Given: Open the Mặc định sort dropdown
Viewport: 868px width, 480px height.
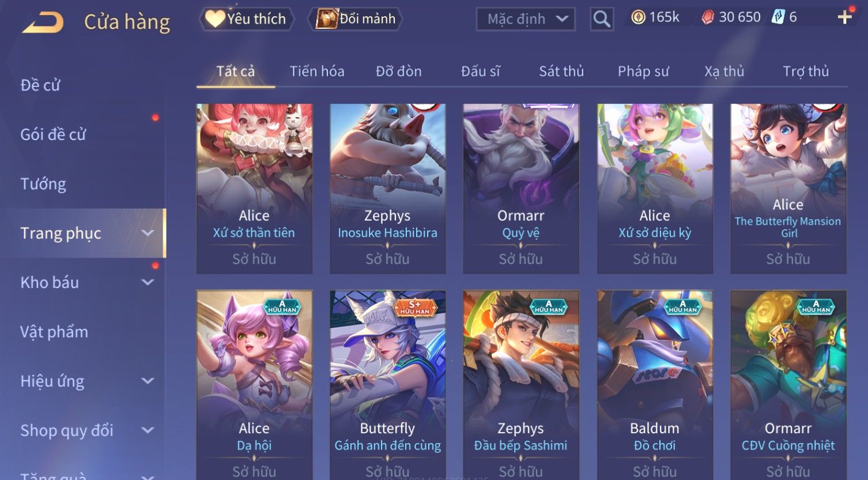Looking at the screenshot, I should coord(526,19).
